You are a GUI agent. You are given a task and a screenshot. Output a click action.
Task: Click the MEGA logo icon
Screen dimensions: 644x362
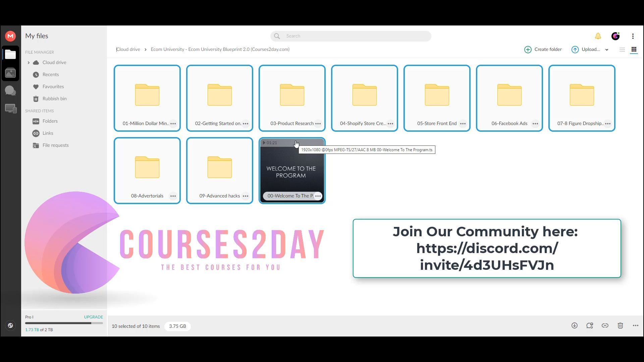[x=10, y=36]
